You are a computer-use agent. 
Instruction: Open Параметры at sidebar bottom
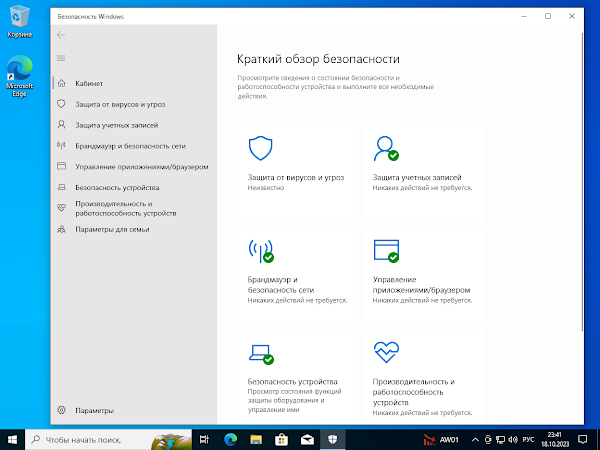pyautogui.click(x=135, y=410)
